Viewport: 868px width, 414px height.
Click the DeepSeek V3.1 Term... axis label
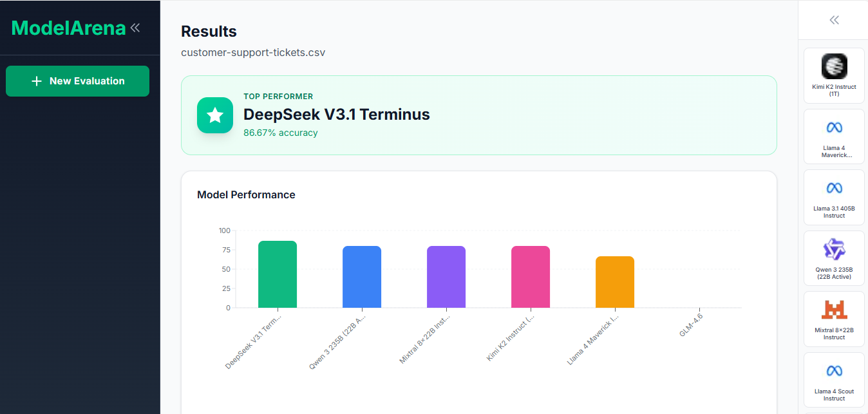(253, 341)
